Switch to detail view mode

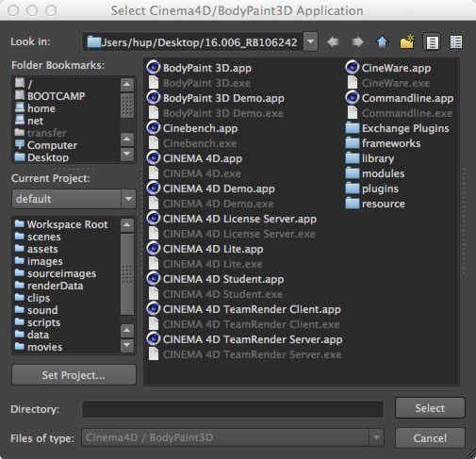456,41
